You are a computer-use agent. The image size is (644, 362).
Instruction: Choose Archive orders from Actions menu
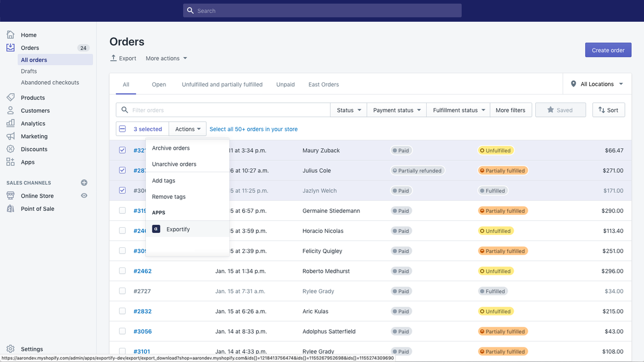171,148
